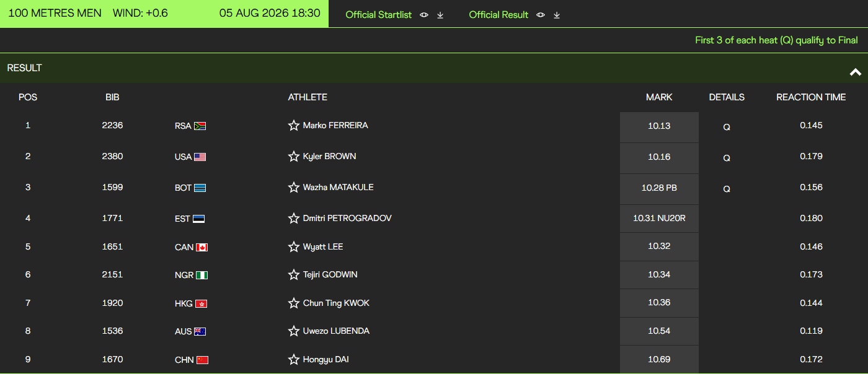Click POS column header
This screenshot has width=868, height=374.
click(28, 97)
